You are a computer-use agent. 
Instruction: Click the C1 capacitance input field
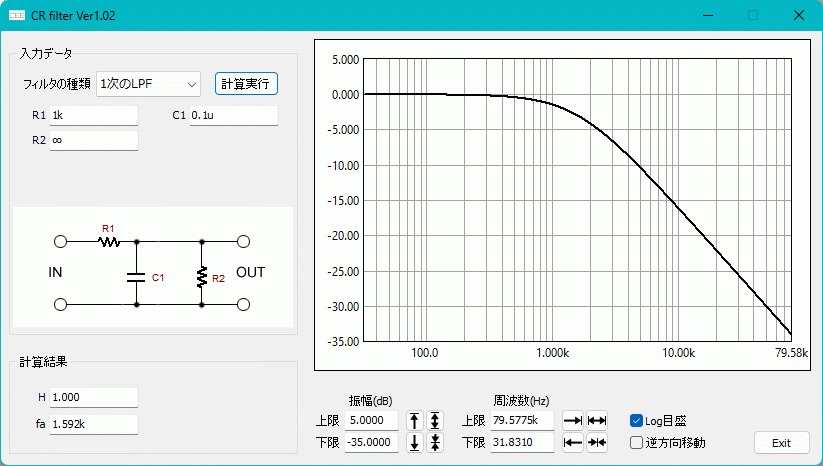coord(233,115)
